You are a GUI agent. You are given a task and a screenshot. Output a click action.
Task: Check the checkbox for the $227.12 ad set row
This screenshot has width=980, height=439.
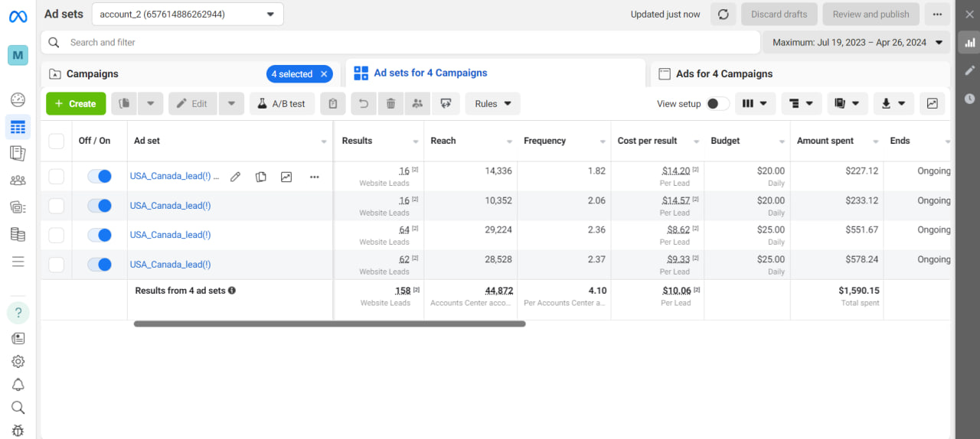click(56, 177)
